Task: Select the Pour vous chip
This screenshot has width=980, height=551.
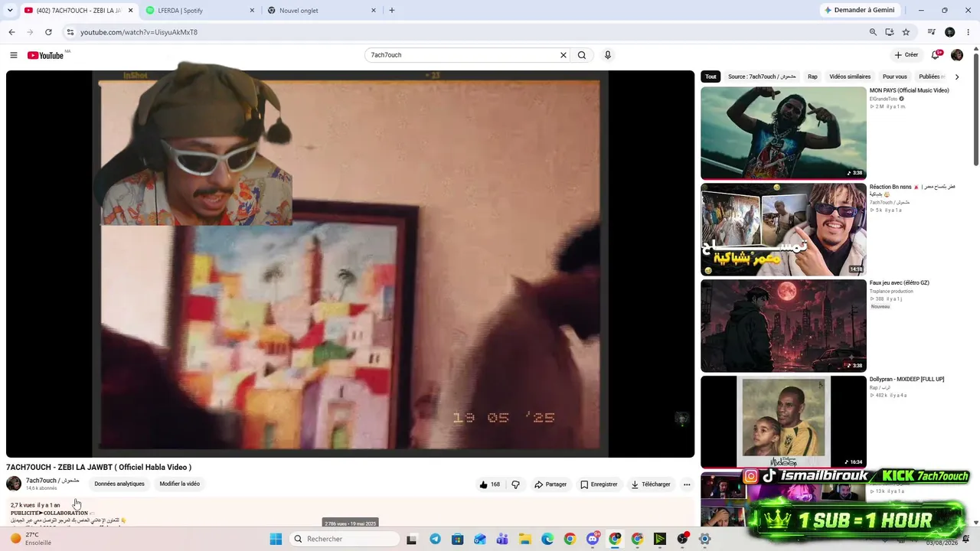Action: tap(895, 77)
